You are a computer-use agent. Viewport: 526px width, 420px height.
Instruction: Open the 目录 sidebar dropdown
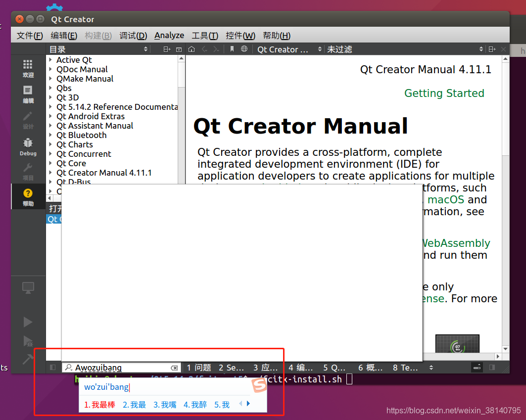[98, 49]
